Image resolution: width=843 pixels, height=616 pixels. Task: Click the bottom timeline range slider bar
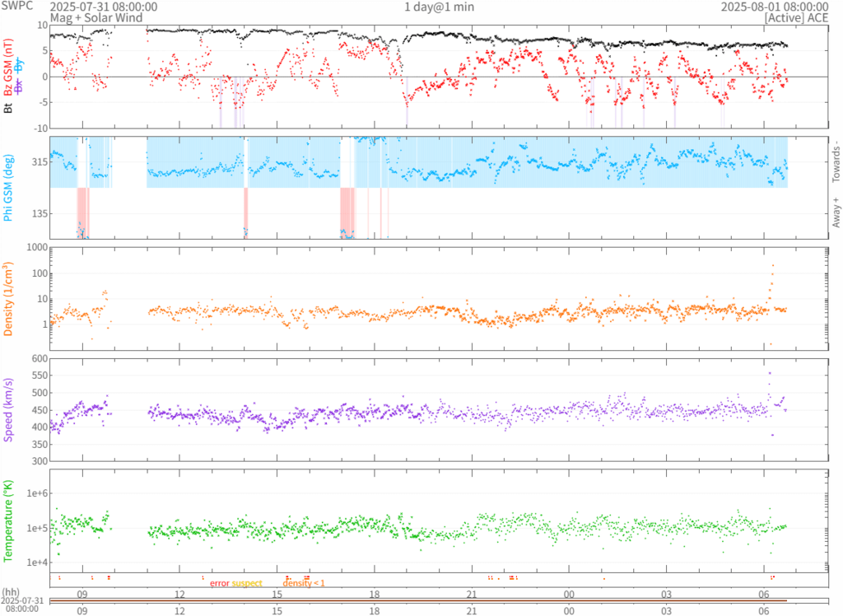[x=420, y=600]
